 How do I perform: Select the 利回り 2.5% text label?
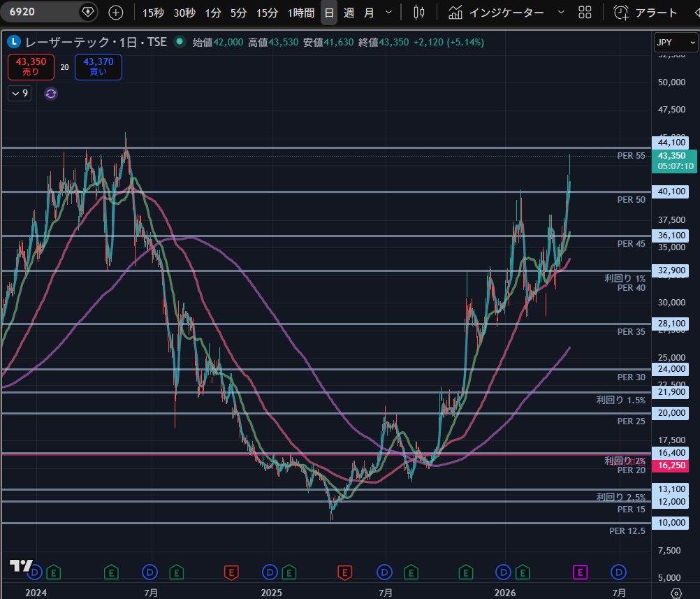click(620, 497)
